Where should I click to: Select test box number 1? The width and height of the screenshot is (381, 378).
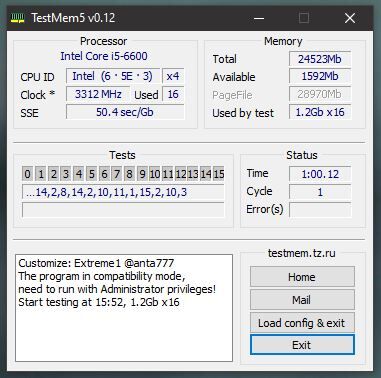coord(41,174)
